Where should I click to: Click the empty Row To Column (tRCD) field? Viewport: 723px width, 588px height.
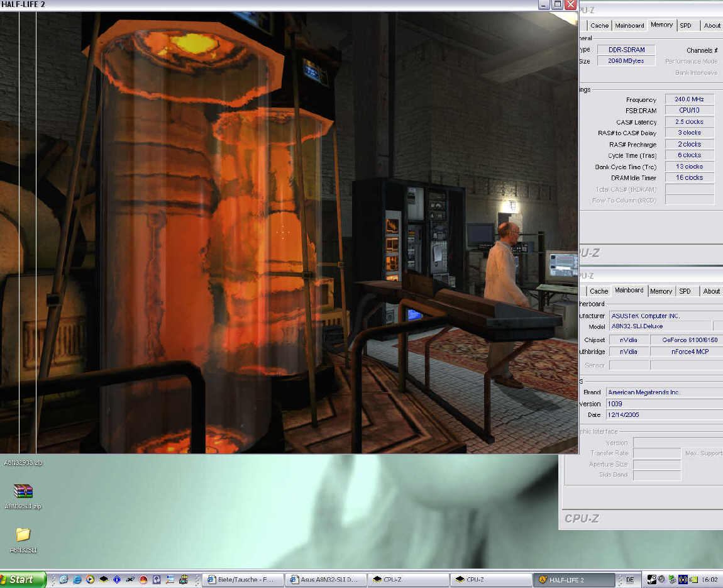(x=689, y=200)
